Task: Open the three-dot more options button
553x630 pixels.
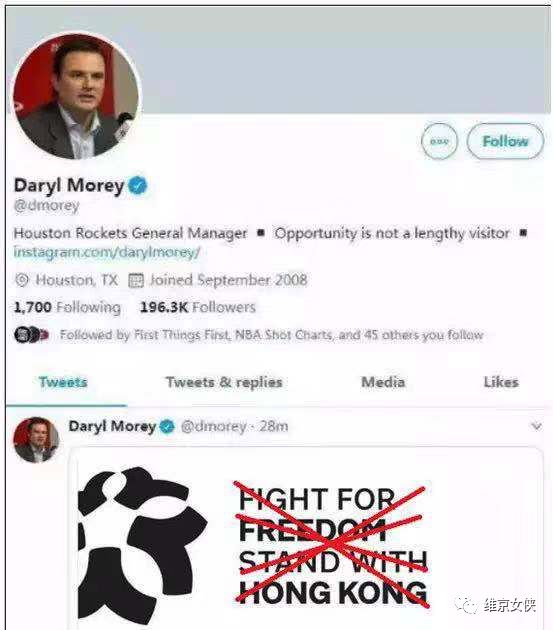Action: coord(439,141)
